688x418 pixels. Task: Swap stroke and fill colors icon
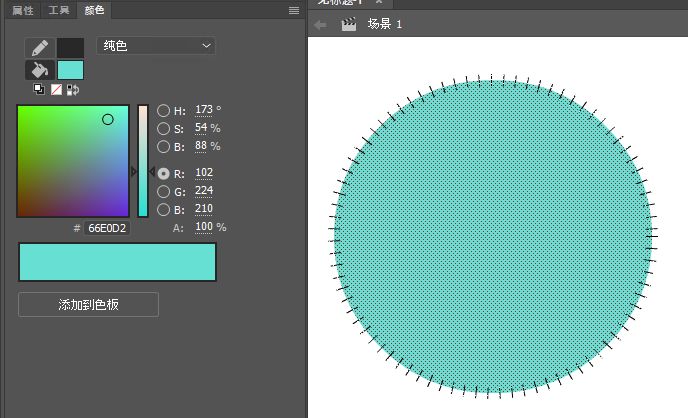click(73, 90)
